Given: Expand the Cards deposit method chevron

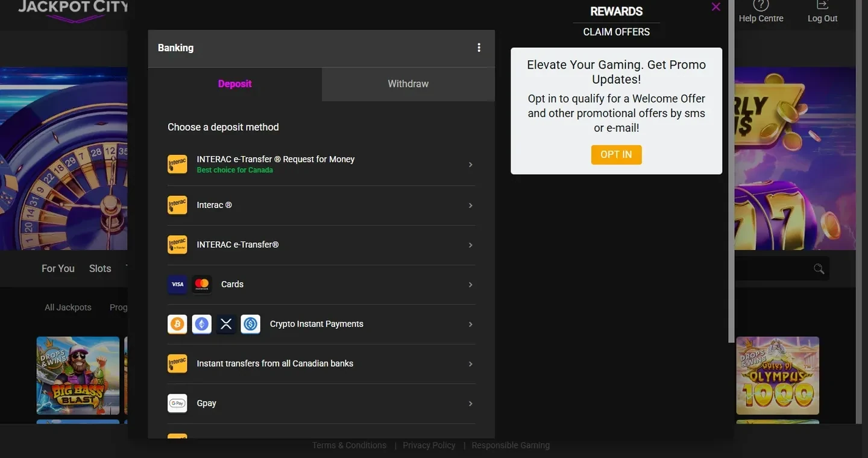Looking at the screenshot, I should [x=471, y=284].
